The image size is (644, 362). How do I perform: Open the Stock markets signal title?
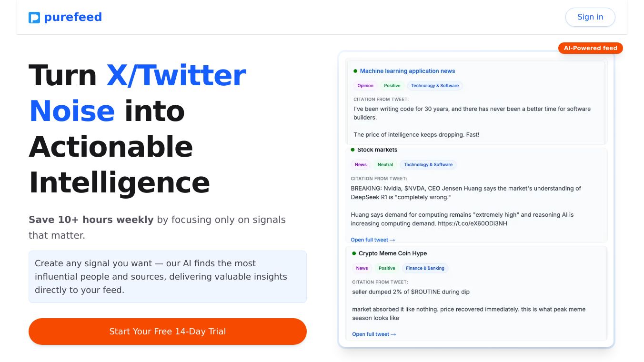click(377, 150)
